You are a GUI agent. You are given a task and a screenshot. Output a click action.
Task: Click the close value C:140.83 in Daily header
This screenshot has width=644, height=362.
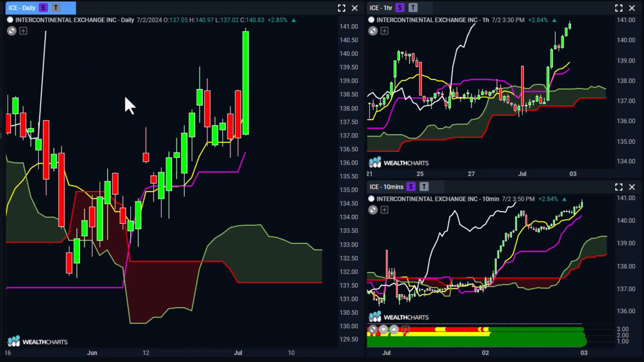click(252, 20)
